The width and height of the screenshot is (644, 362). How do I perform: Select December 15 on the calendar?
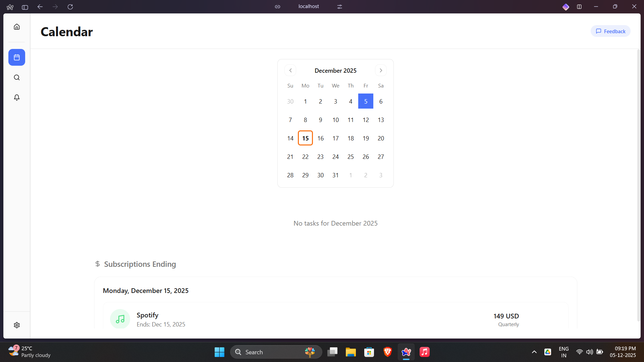305,138
